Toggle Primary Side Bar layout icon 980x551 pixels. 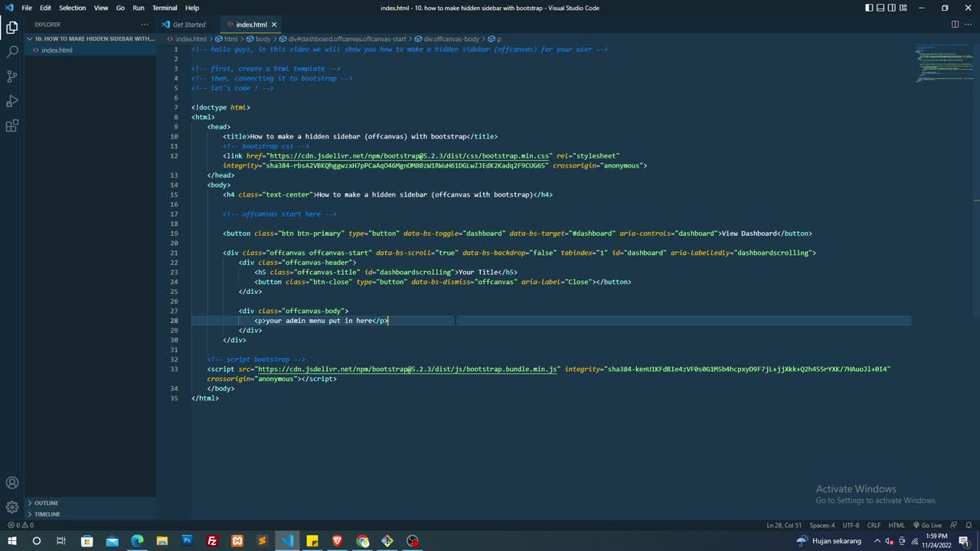pyautogui.click(x=869, y=8)
